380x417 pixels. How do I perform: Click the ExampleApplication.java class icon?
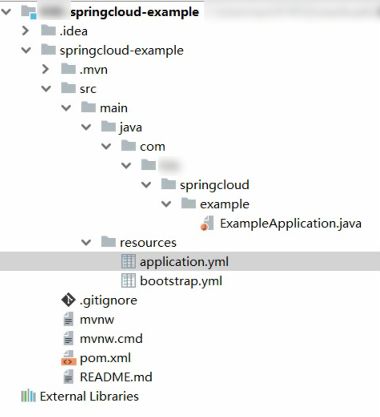click(207, 223)
